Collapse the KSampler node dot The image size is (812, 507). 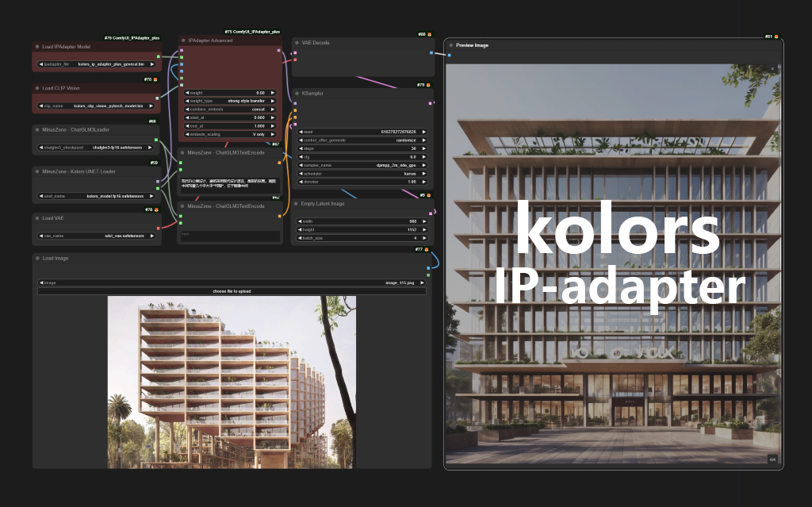point(297,94)
